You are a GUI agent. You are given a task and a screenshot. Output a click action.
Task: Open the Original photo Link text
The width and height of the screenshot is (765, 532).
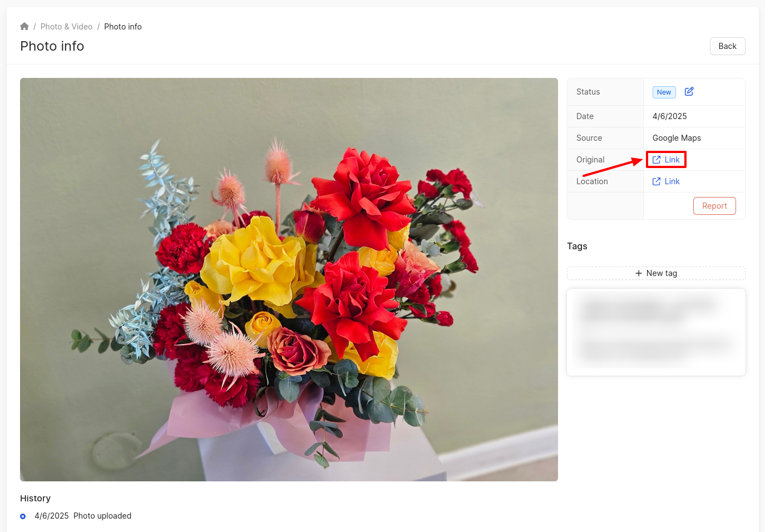[672, 160]
